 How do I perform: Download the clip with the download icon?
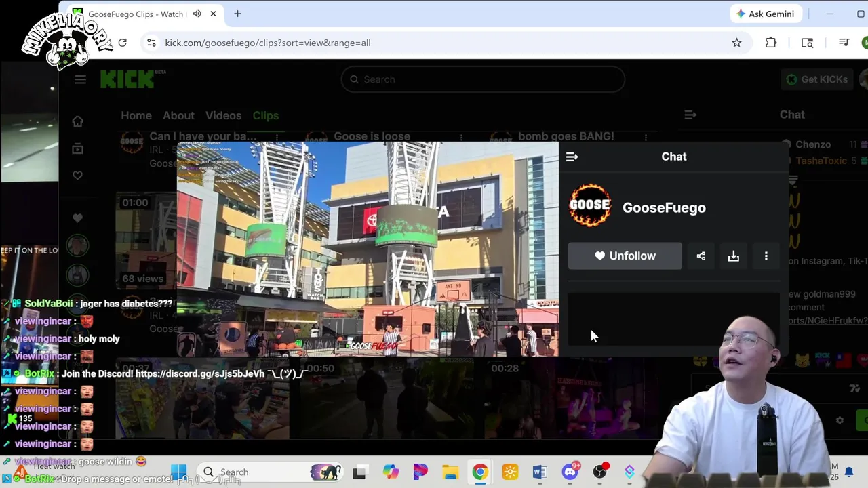click(x=734, y=256)
